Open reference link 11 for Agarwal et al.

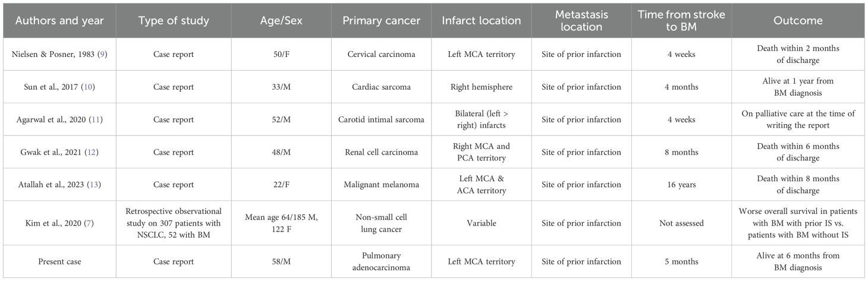click(x=95, y=119)
